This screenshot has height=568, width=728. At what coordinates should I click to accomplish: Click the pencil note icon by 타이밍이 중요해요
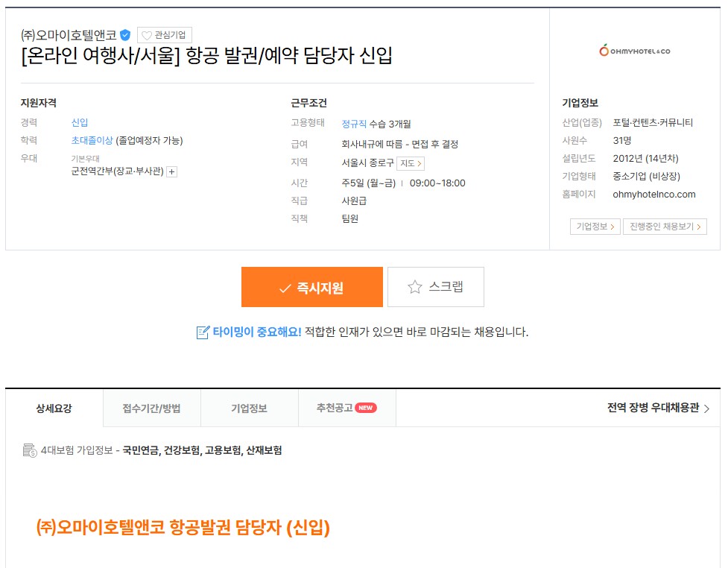tap(203, 332)
